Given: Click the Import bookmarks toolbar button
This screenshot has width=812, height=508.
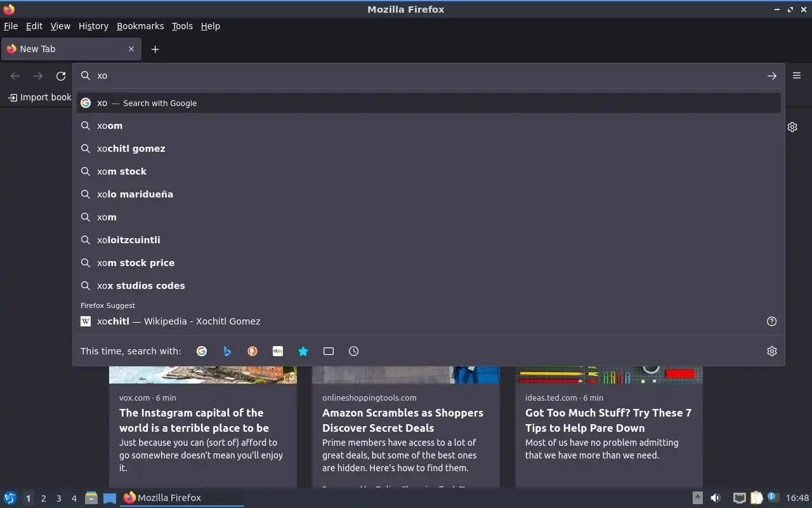Looking at the screenshot, I should [x=39, y=97].
